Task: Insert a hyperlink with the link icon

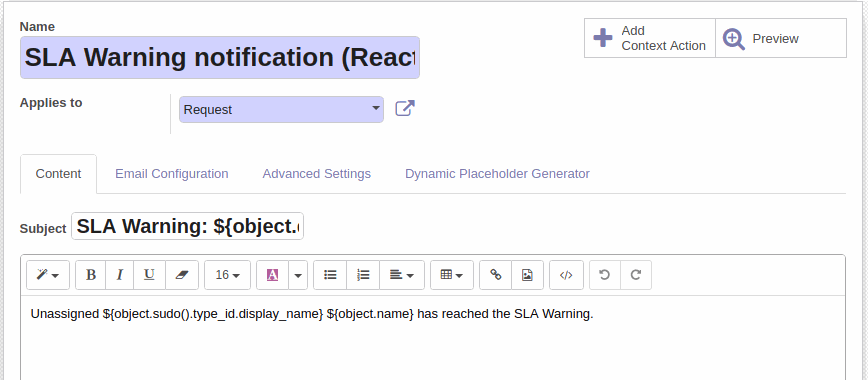Action: (x=496, y=275)
